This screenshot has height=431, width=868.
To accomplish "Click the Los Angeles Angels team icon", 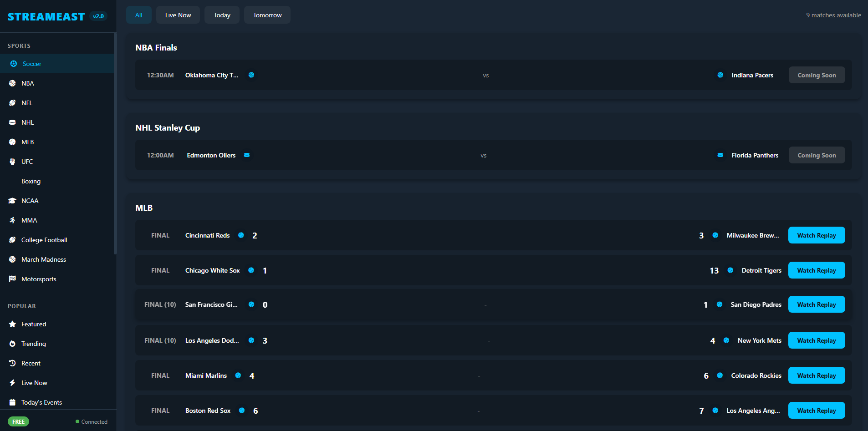I will pyautogui.click(x=715, y=411).
